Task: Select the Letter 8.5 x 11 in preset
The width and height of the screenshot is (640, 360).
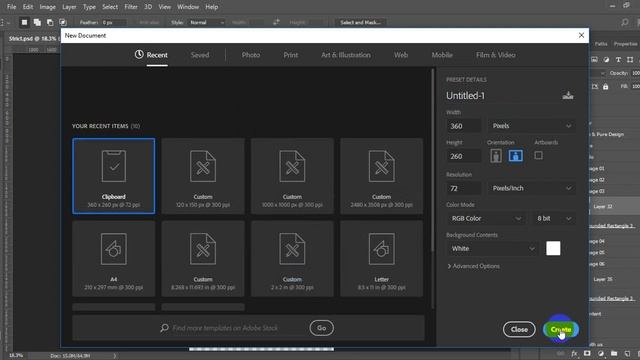Action: tap(381, 259)
